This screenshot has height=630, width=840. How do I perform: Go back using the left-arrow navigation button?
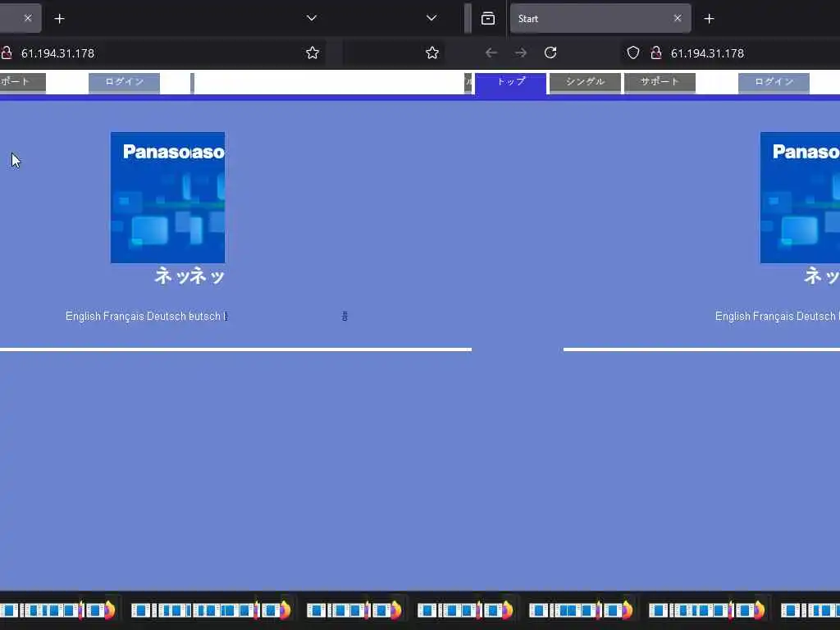(491, 53)
